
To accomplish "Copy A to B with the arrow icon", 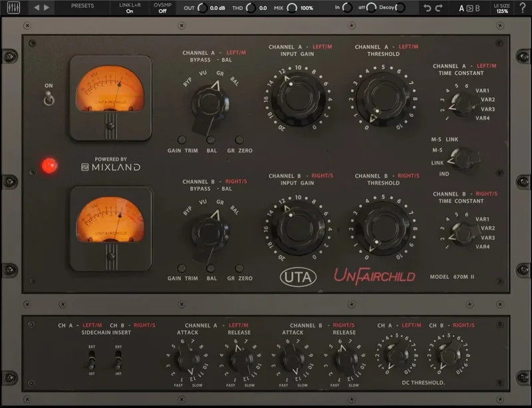I will [x=469, y=9].
